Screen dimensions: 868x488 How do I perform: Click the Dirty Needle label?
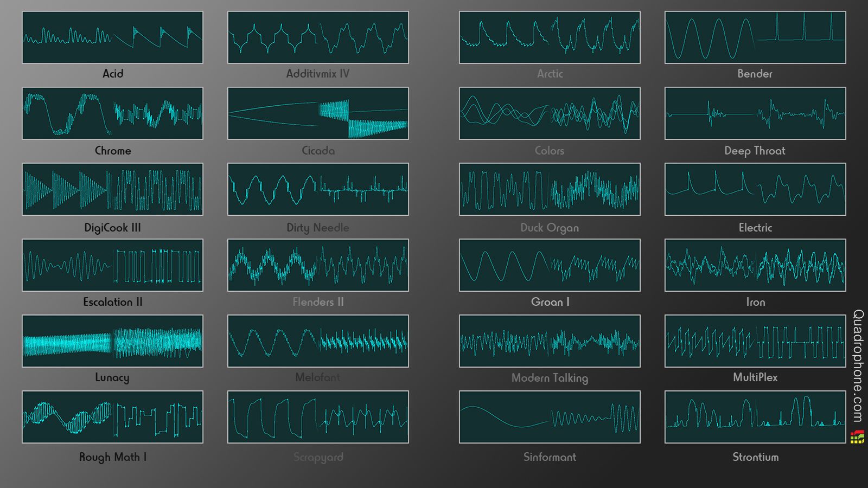coord(318,228)
